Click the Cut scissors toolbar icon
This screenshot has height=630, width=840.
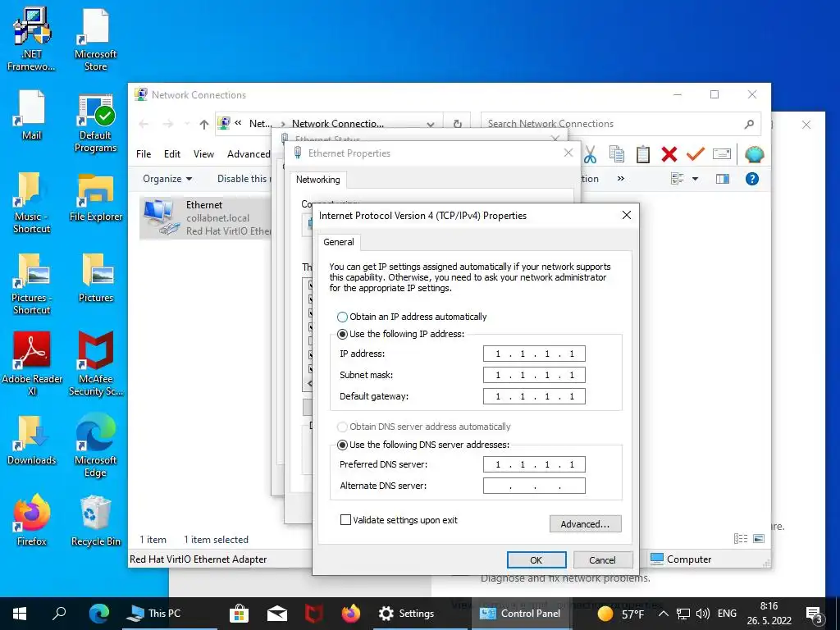click(590, 154)
